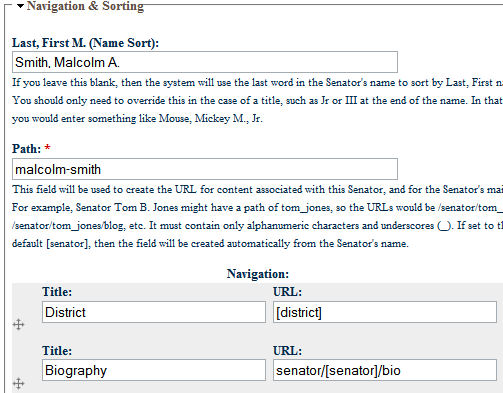Screen dimensions: 503x393
Task: Grab the drag handle beside the Biography row
Action: tap(19, 383)
